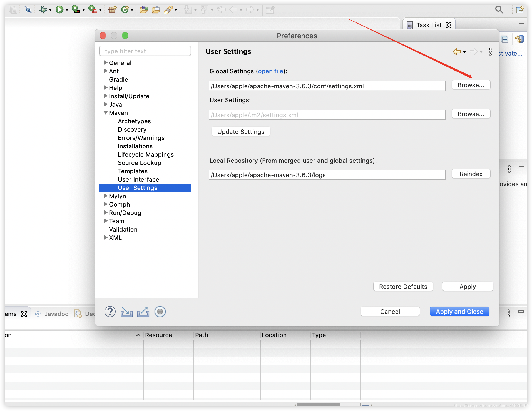Click the Apply button
This screenshot has width=532, height=411.
click(x=468, y=287)
